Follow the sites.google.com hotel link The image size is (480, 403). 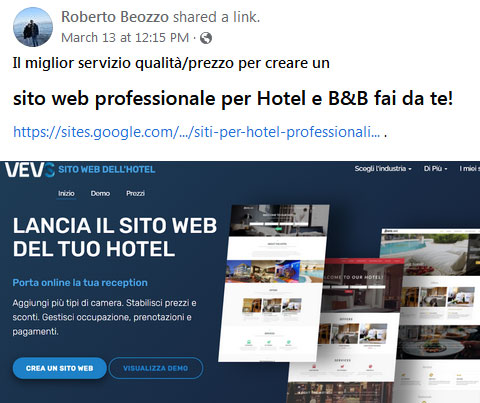click(196, 132)
